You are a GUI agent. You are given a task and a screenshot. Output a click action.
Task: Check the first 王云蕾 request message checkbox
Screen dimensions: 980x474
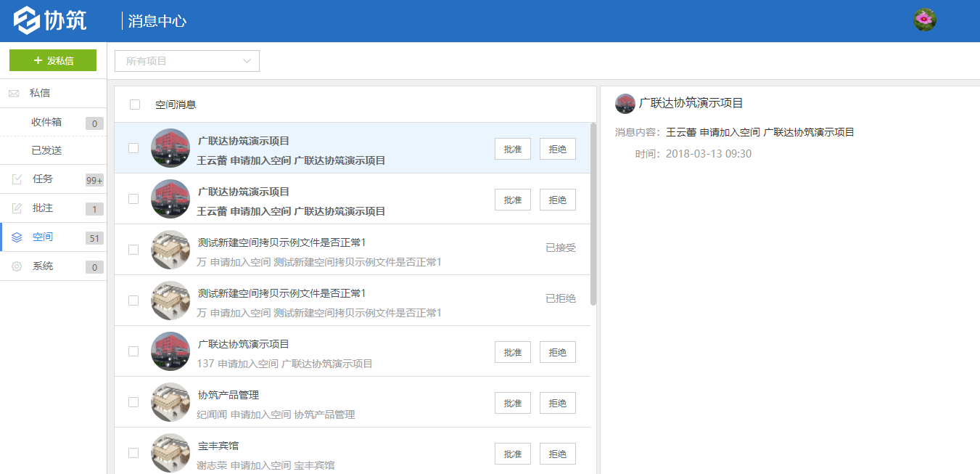133,148
